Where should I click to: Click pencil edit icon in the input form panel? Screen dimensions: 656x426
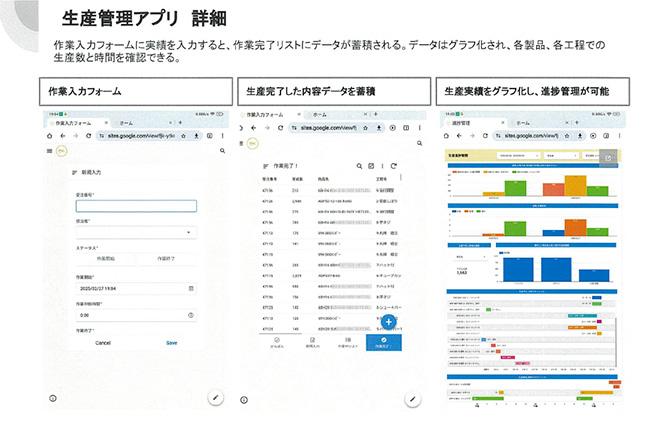(x=216, y=397)
